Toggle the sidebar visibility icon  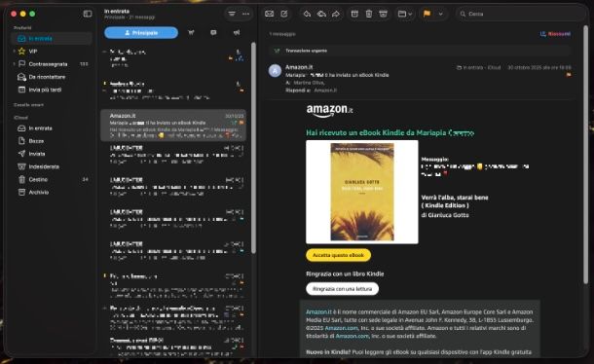pos(88,14)
